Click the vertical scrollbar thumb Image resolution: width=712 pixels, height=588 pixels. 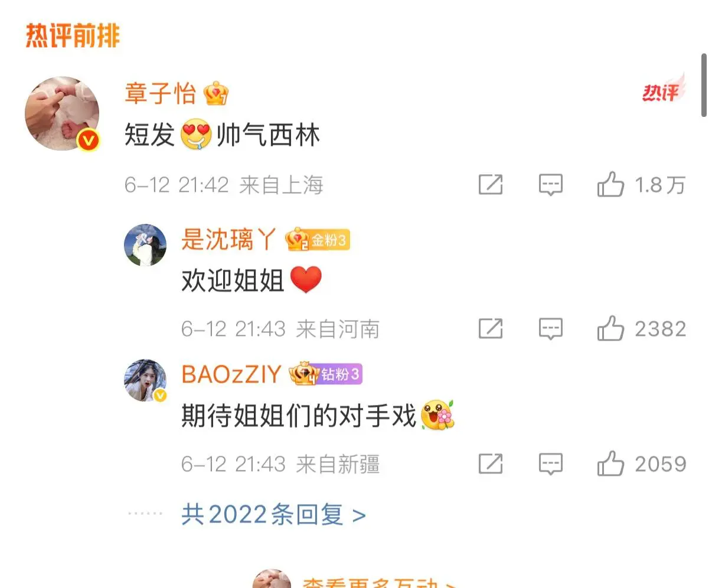pos(704,85)
